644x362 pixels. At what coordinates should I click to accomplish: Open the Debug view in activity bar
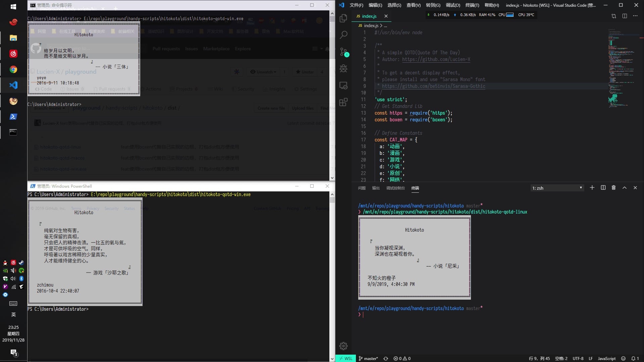coord(343,69)
